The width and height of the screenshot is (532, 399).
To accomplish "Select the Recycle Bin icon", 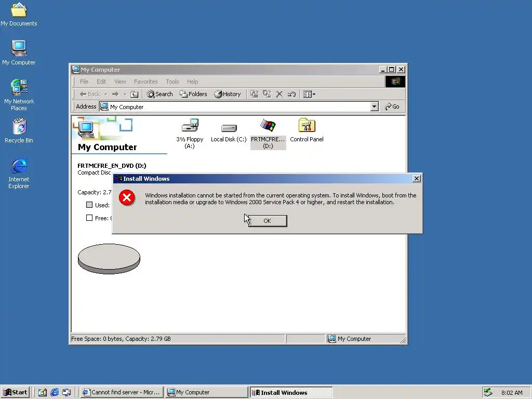I will (19, 130).
